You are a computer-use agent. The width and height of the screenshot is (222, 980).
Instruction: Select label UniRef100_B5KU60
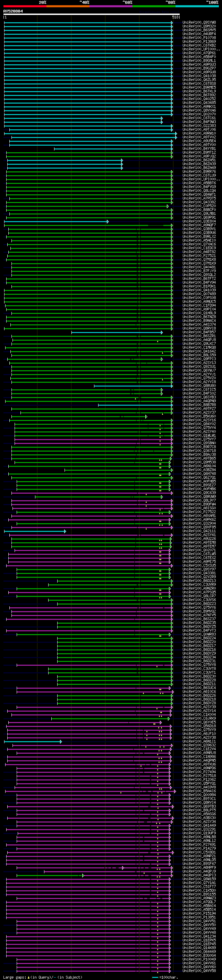[199, 416]
